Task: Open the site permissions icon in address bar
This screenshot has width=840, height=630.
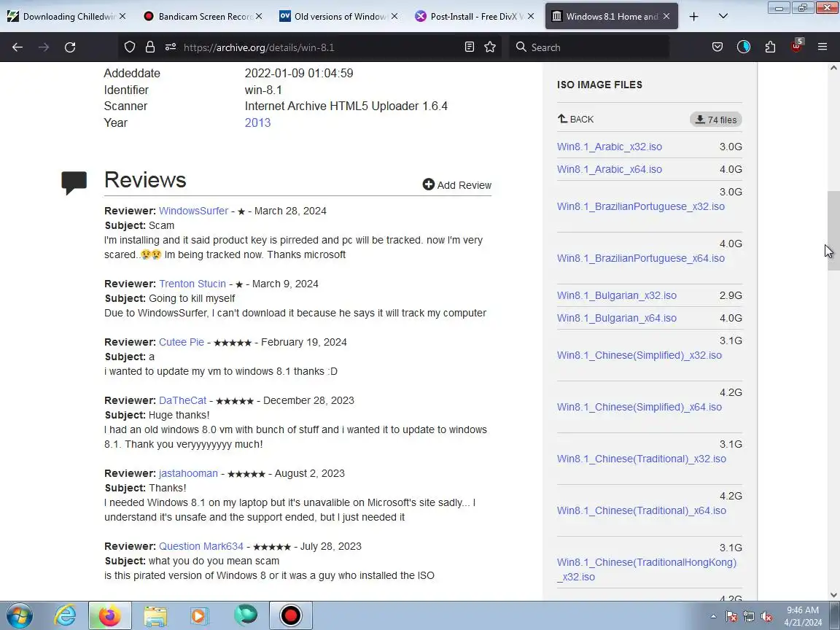Action: pos(171,47)
